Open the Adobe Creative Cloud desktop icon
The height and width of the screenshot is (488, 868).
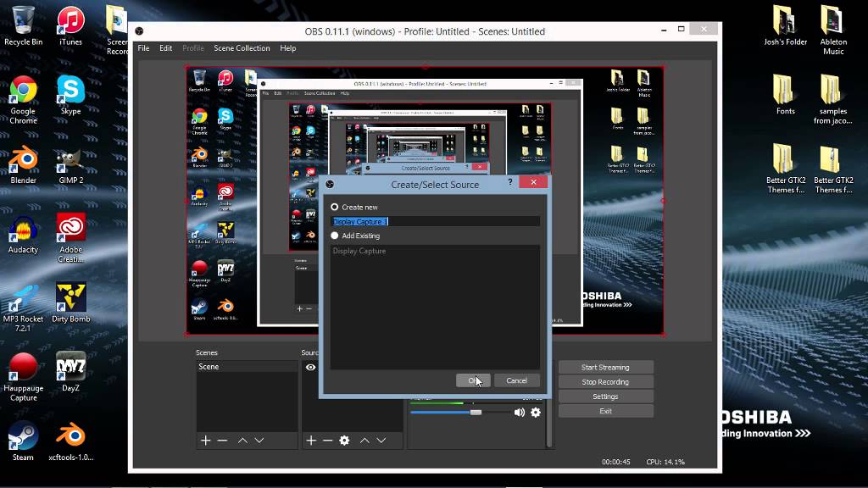(71, 238)
